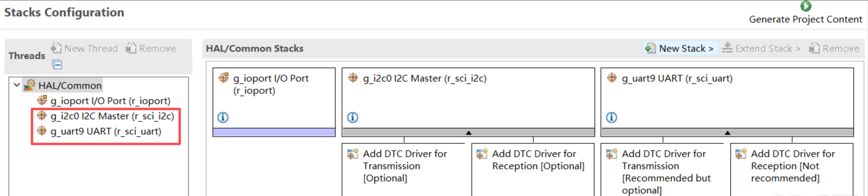This screenshot has width=868, height=196.
Task: Click New Thread button
Action: tap(84, 48)
